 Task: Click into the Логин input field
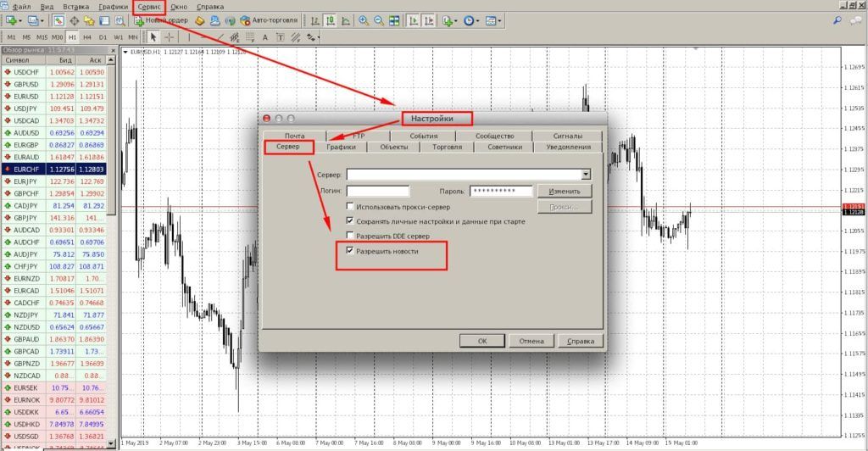click(x=377, y=192)
